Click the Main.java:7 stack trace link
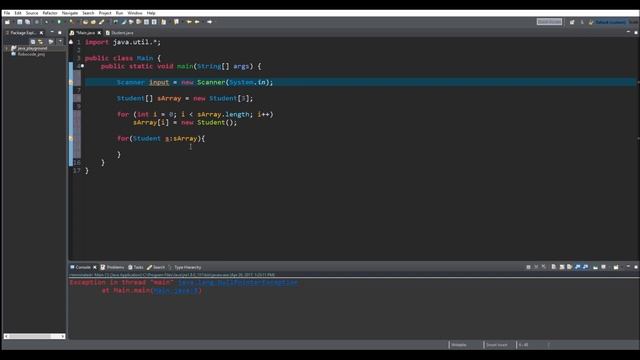The height and width of the screenshot is (360, 640). click(175, 291)
